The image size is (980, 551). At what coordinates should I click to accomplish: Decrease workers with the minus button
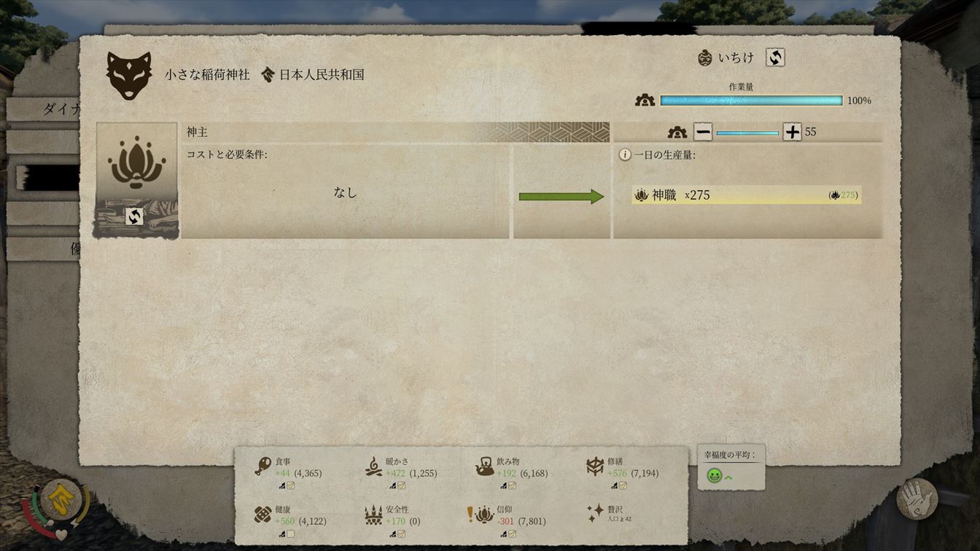pyautogui.click(x=703, y=132)
